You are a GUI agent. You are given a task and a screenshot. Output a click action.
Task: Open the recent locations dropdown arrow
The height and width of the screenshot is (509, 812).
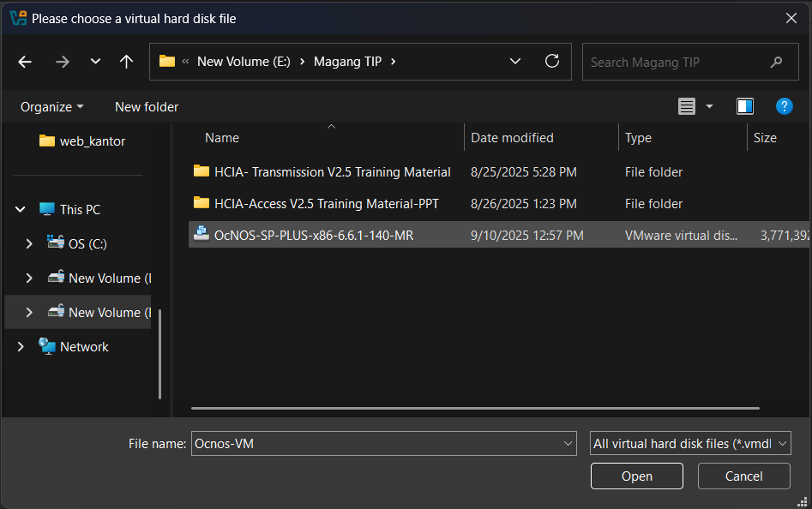(x=95, y=62)
